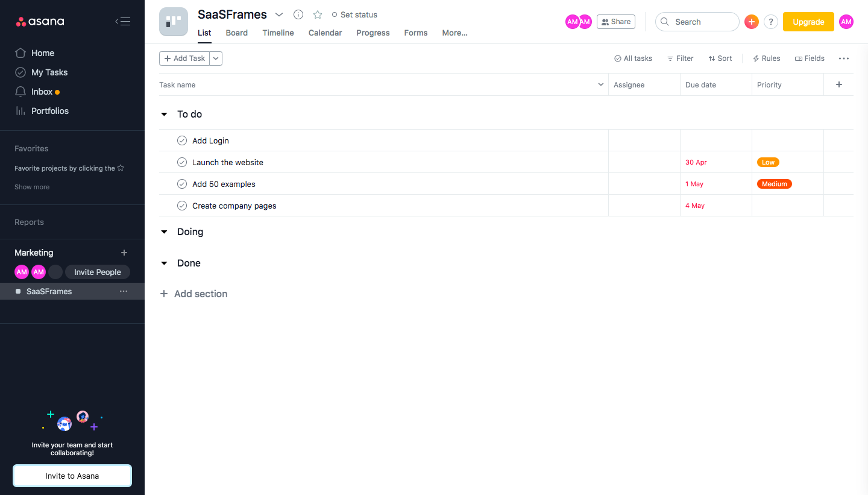The width and height of the screenshot is (868, 495).
Task: Collapse the Doing section
Action: (164, 232)
